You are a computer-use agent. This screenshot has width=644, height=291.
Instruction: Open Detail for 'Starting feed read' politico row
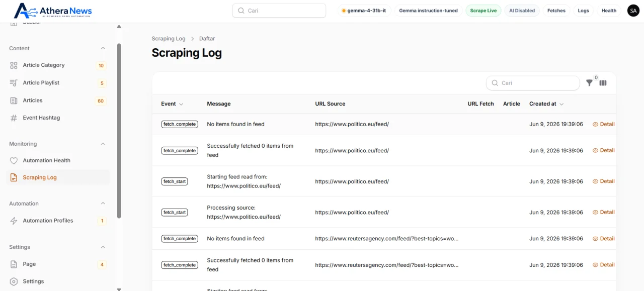[603, 181]
